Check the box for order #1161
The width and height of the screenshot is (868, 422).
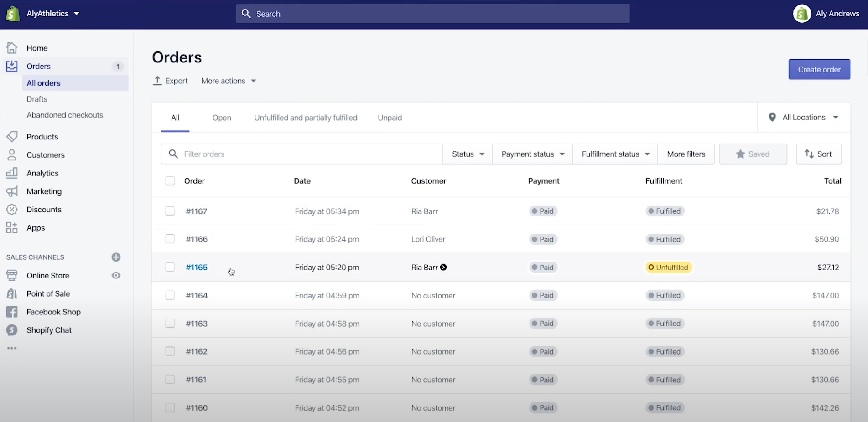coord(170,380)
